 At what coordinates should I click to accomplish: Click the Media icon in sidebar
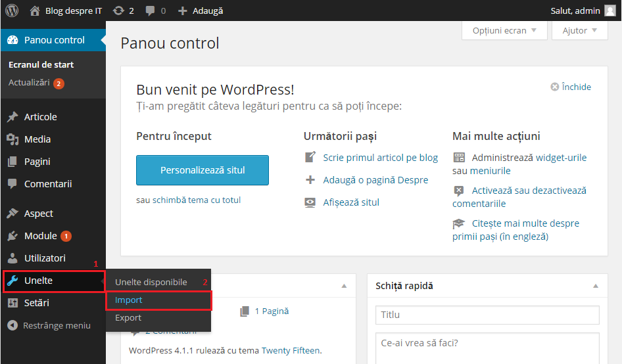[x=12, y=139]
